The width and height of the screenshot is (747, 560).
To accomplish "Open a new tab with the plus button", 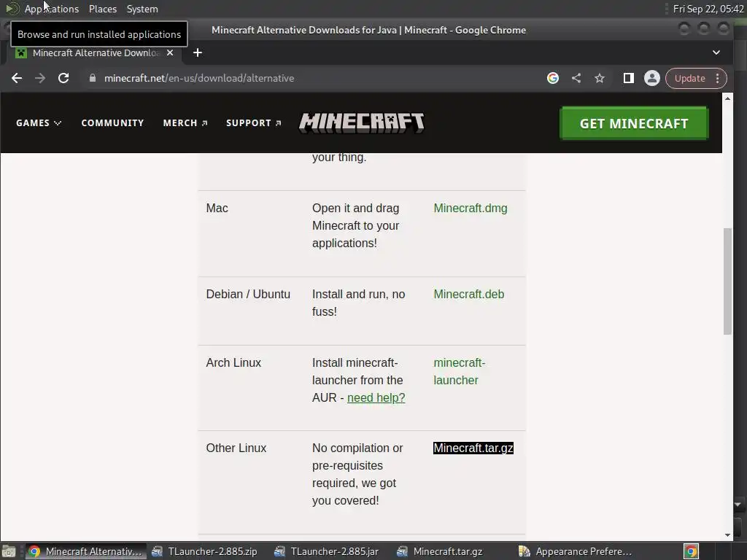I will (197, 52).
